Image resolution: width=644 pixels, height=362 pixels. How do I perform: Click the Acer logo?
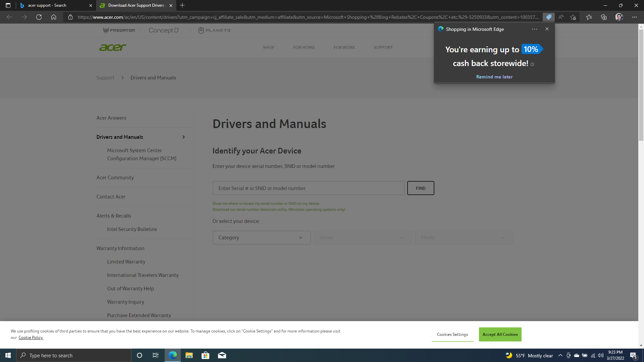click(113, 47)
